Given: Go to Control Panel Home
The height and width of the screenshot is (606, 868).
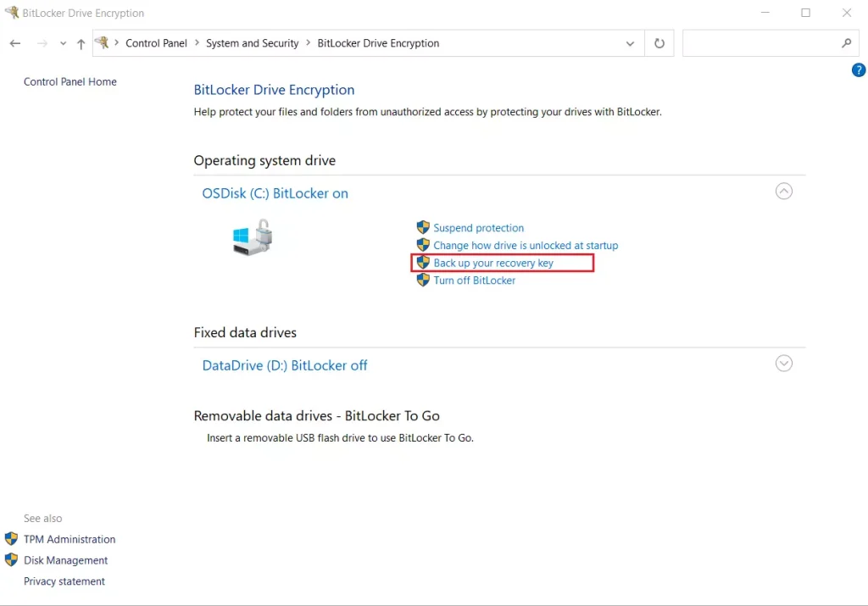Looking at the screenshot, I should [70, 82].
